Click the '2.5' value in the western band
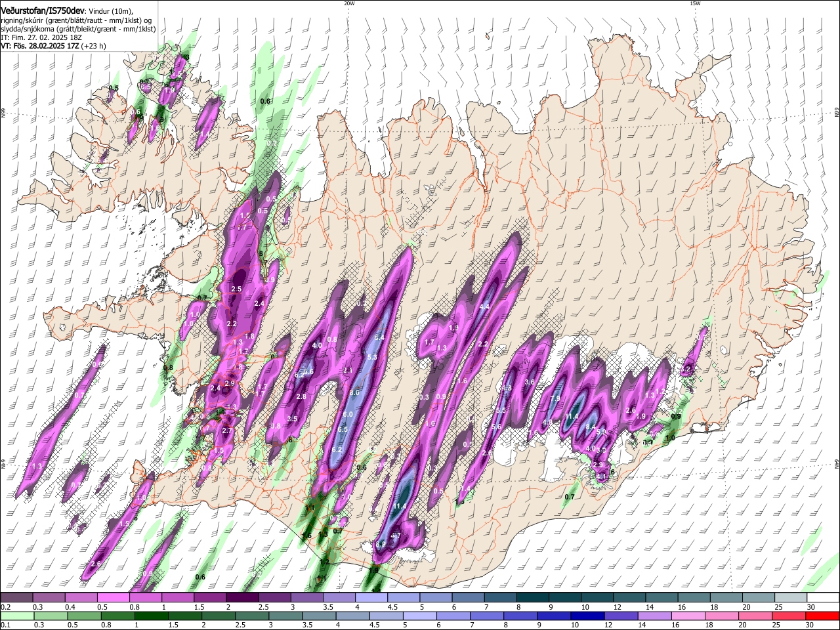 [237, 289]
